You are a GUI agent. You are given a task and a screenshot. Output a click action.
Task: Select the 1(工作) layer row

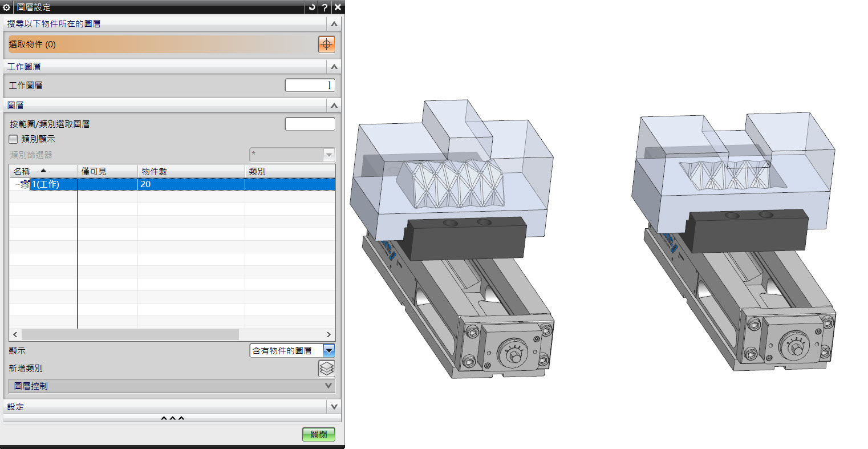tap(172, 184)
